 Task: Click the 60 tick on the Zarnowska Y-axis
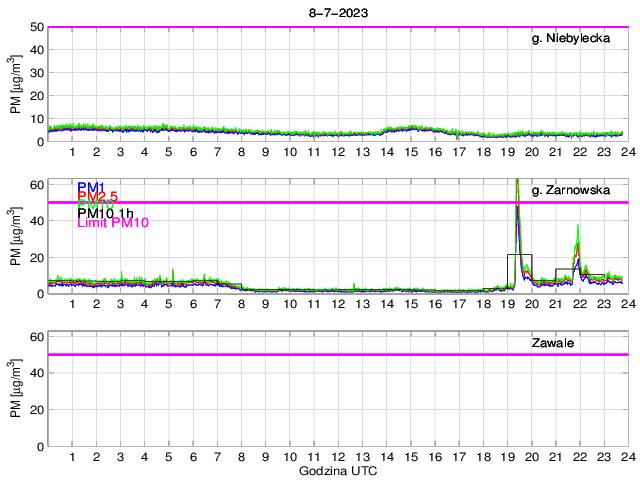[37, 184]
